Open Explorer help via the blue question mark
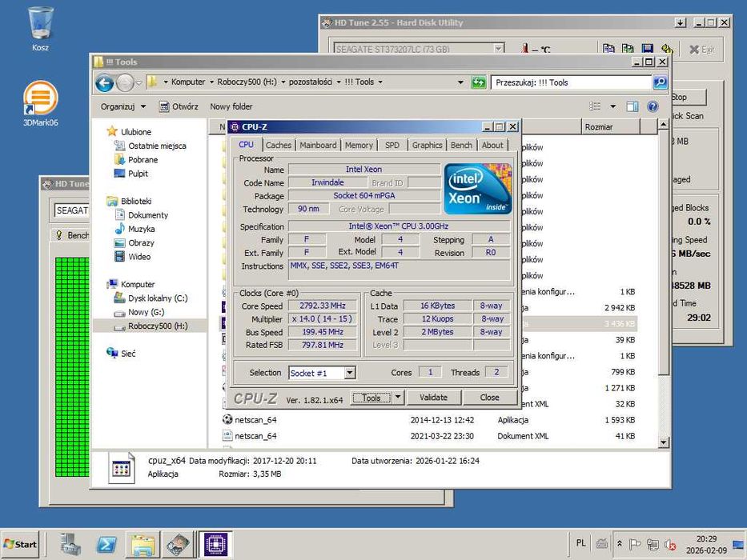Image resolution: width=747 pixels, height=560 pixels. coord(653,106)
